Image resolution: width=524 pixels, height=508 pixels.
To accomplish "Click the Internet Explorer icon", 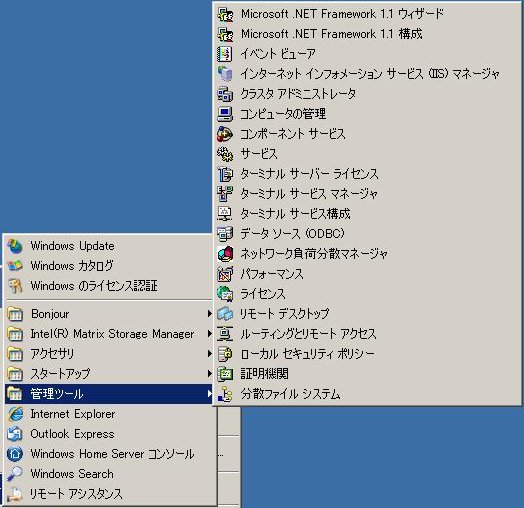I will tap(15, 414).
